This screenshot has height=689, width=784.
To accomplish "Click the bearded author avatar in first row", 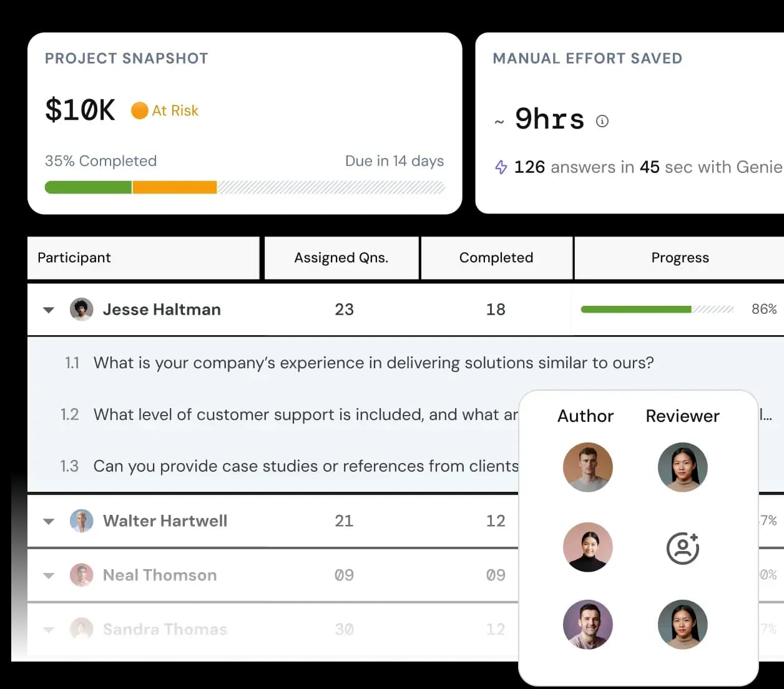I will 587,467.
